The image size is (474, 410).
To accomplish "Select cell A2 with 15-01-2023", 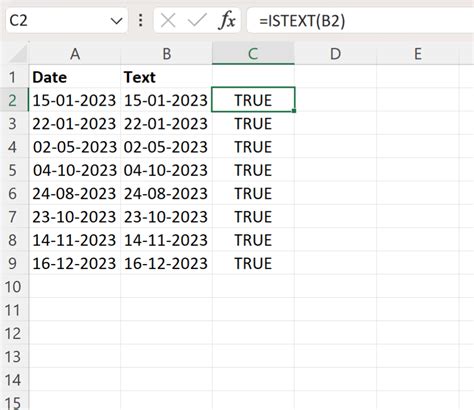I will pyautogui.click(x=75, y=100).
